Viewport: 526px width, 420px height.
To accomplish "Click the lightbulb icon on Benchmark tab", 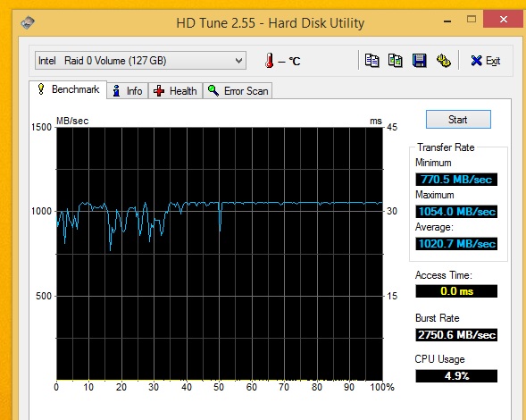I will pos(41,89).
